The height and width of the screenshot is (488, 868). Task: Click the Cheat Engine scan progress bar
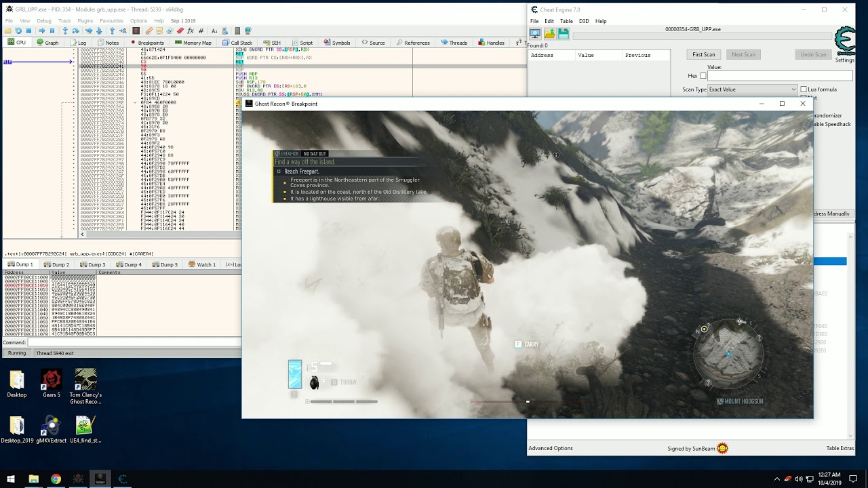click(702, 37)
